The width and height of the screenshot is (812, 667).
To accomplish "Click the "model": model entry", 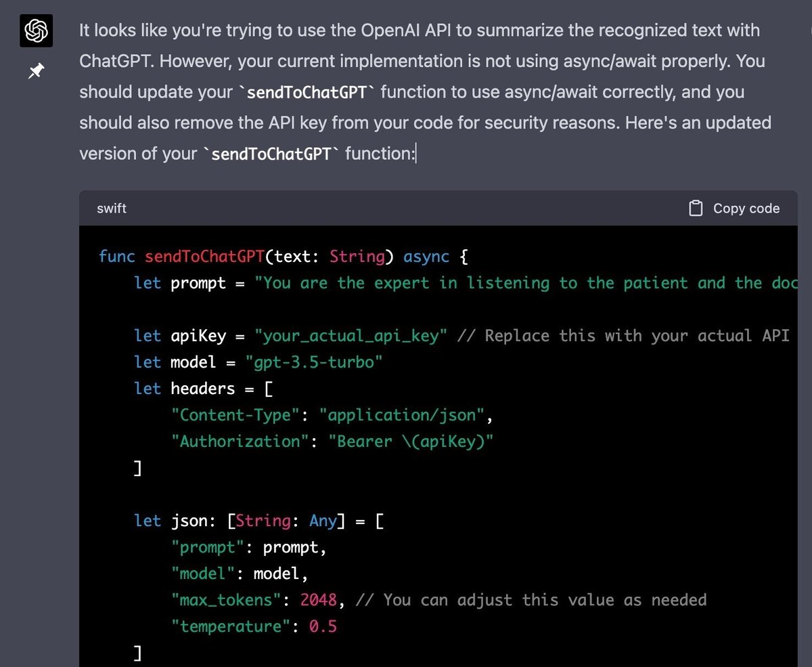I will click(x=240, y=574).
